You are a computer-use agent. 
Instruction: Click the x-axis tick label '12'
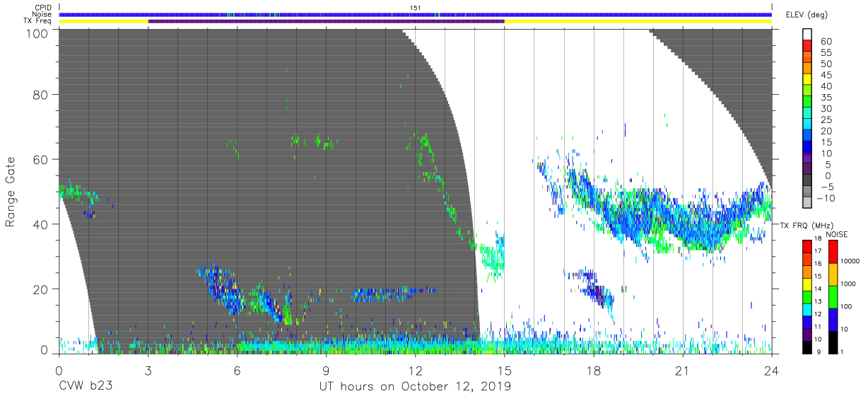(x=415, y=371)
